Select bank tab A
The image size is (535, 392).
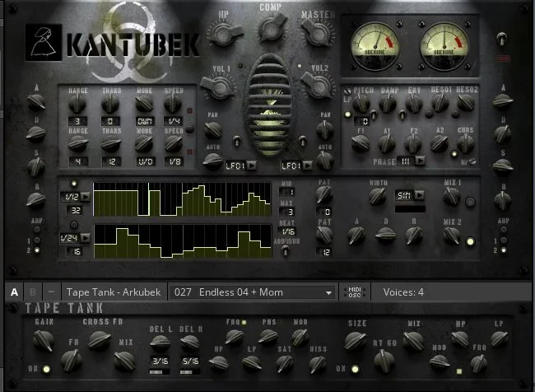pos(15,292)
